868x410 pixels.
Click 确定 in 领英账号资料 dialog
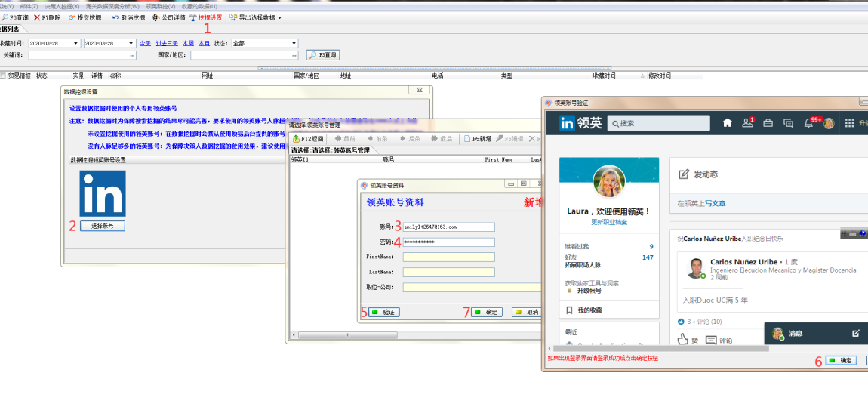pyautogui.click(x=487, y=312)
